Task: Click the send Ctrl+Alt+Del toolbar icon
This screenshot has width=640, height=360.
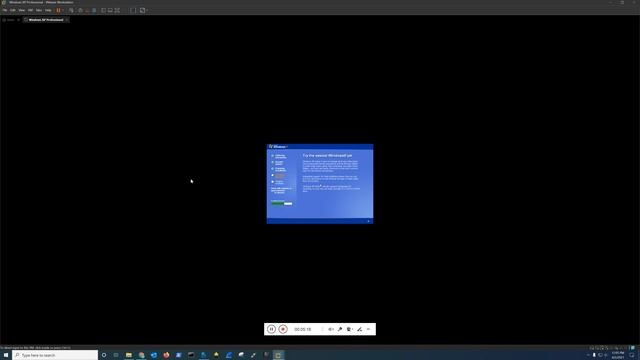Action: click(x=71, y=10)
